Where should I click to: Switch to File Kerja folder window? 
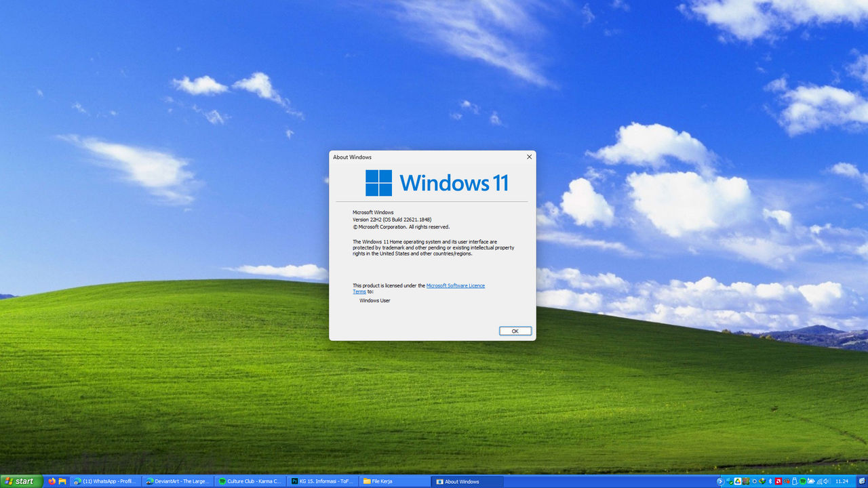(395, 481)
